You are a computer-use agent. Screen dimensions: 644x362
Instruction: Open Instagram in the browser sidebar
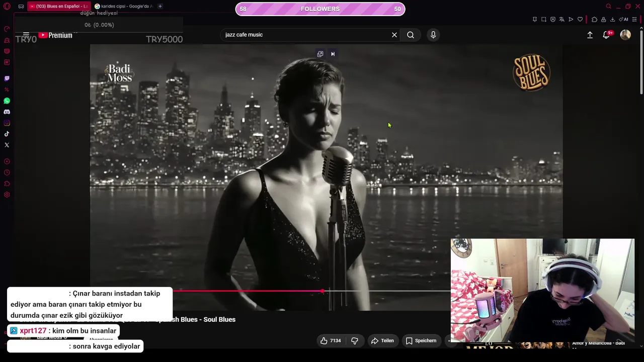[7, 123]
